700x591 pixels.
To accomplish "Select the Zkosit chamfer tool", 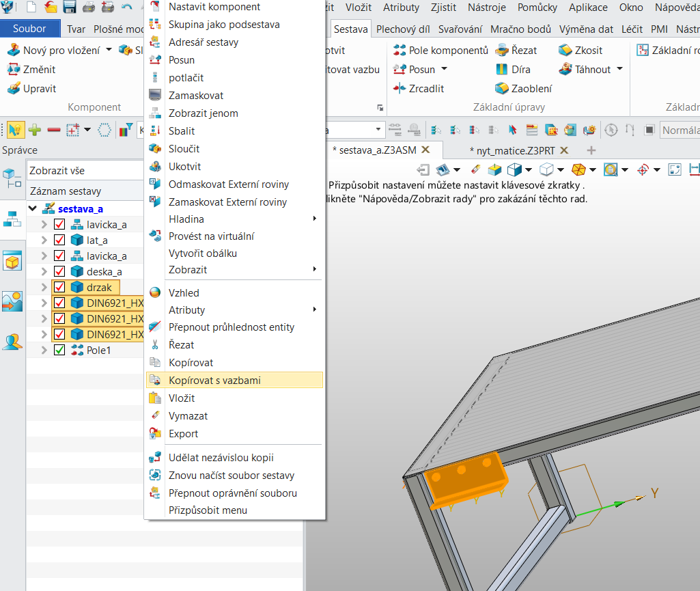I will pyautogui.click(x=565, y=51).
